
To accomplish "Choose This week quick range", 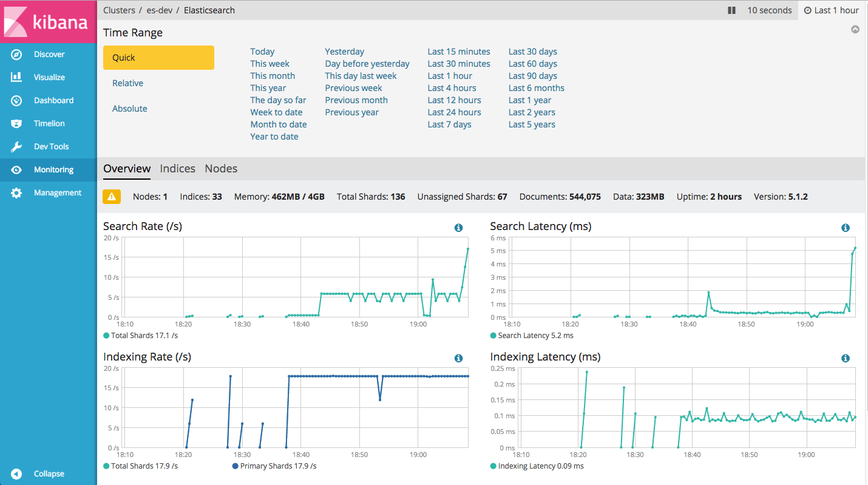I will click(x=270, y=64).
